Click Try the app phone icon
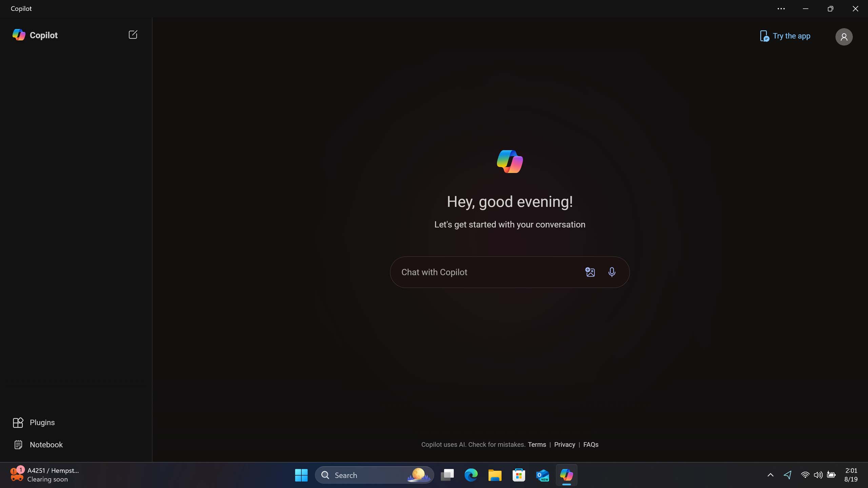This screenshot has width=868, height=488. (x=764, y=36)
